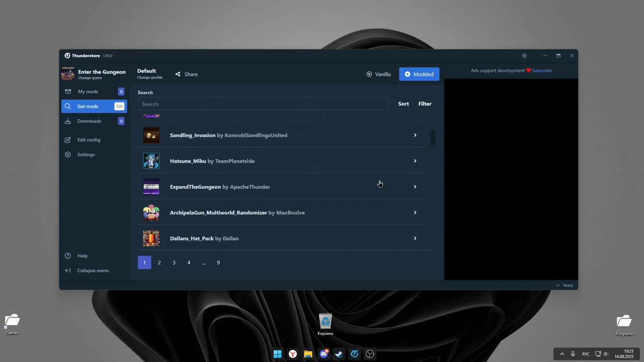Image resolution: width=644 pixels, height=362 pixels.
Task: Expand the ExpandTheGungeon mod chevron
Action: click(x=415, y=187)
